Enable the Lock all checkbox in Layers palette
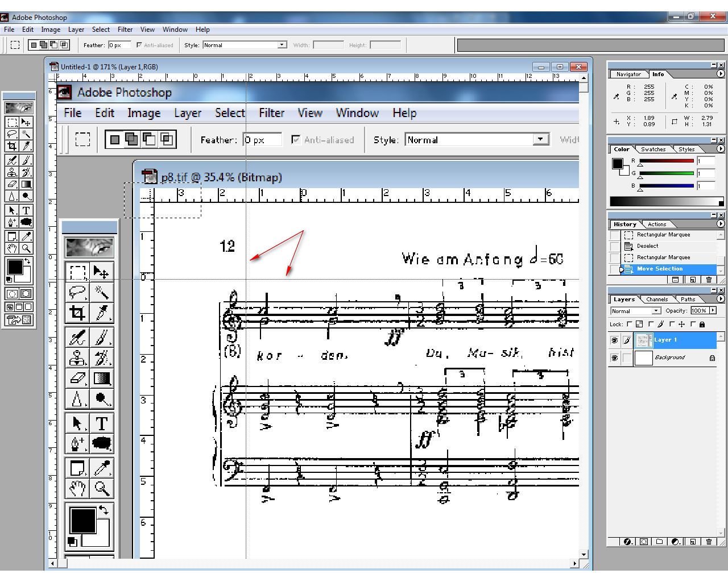The height and width of the screenshot is (582, 728). pyautogui.click(x=693, y=325)
